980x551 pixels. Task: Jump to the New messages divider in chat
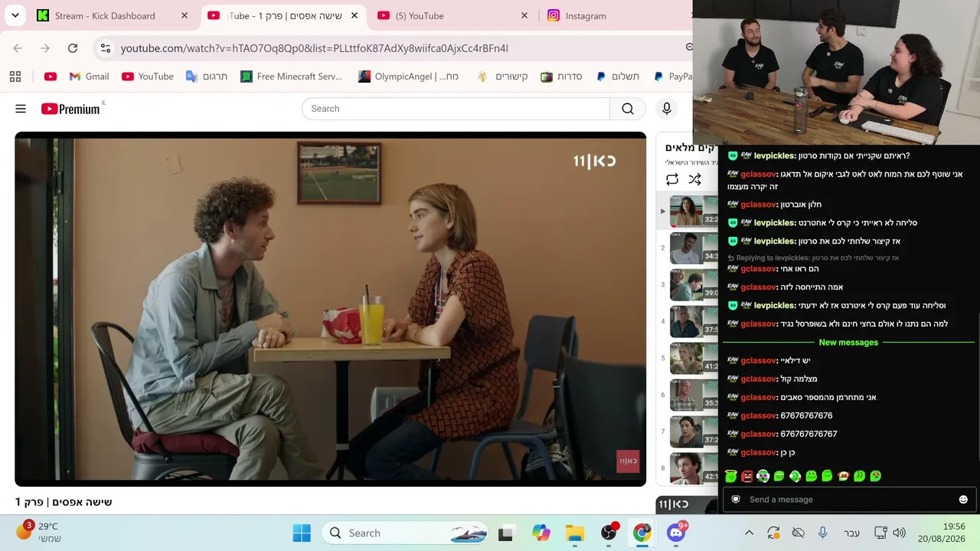(848, 343)
